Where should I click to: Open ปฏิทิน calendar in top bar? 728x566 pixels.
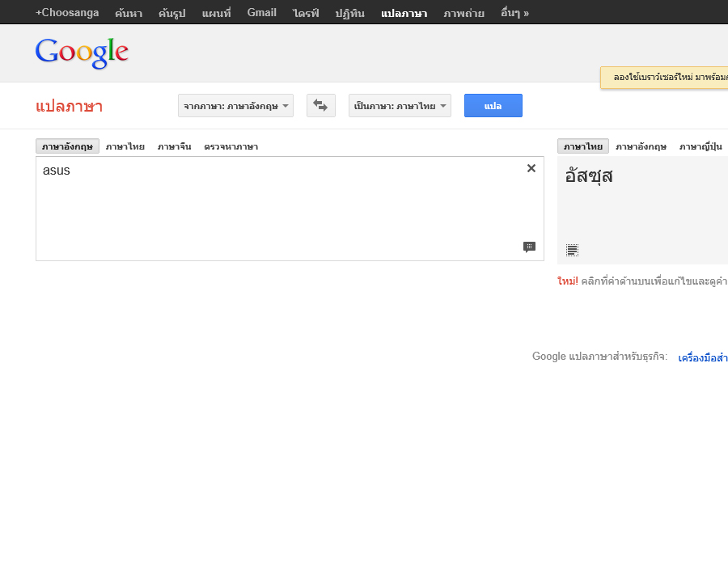click(x=350, y=13)
